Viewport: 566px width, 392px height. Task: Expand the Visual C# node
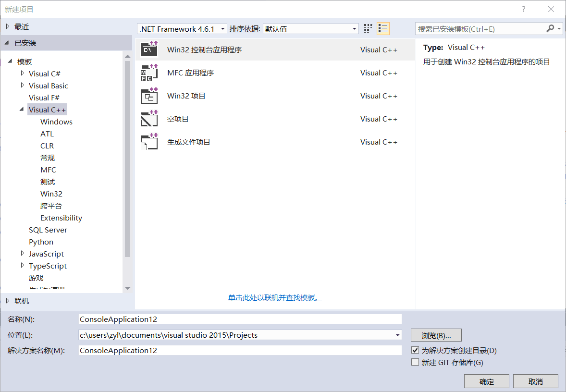click(x=22, y=73)
